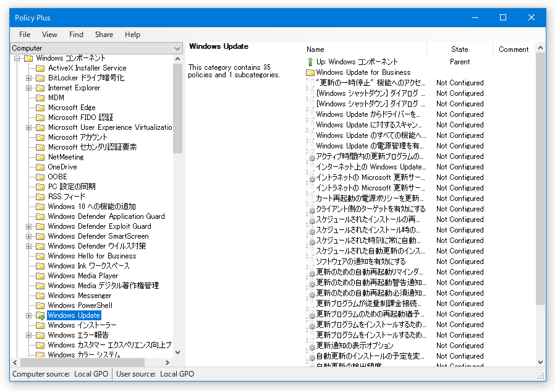Viewport: 555px width, 392px height.
Task: Expand the BitLocker ドライブ暗号化 node
Action: click(x=28, y=78)
